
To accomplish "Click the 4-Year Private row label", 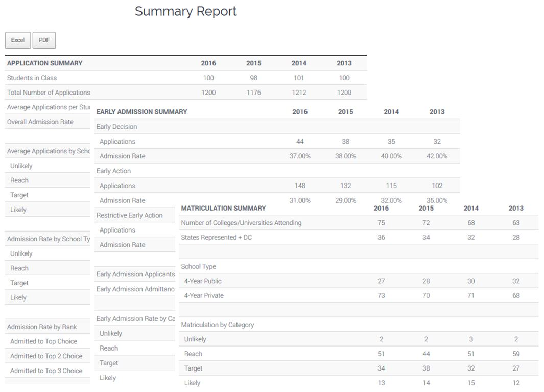I will pyautogui.click(x=204, y=295).
